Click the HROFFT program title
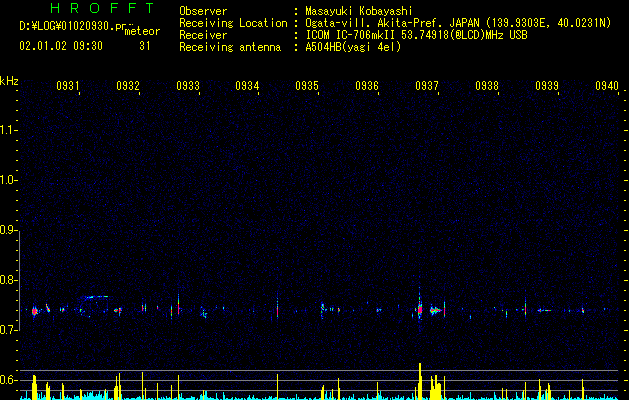 pyautogui.click(x=102, y=8)
